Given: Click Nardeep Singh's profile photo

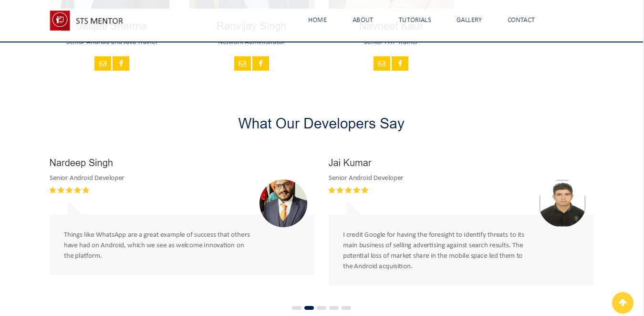Looking at the screenshot, I should point(283,203).
